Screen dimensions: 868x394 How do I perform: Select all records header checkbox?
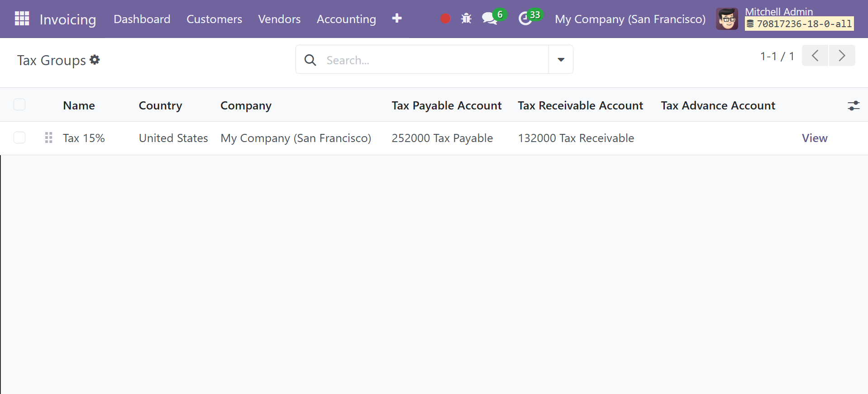point(19,104)
